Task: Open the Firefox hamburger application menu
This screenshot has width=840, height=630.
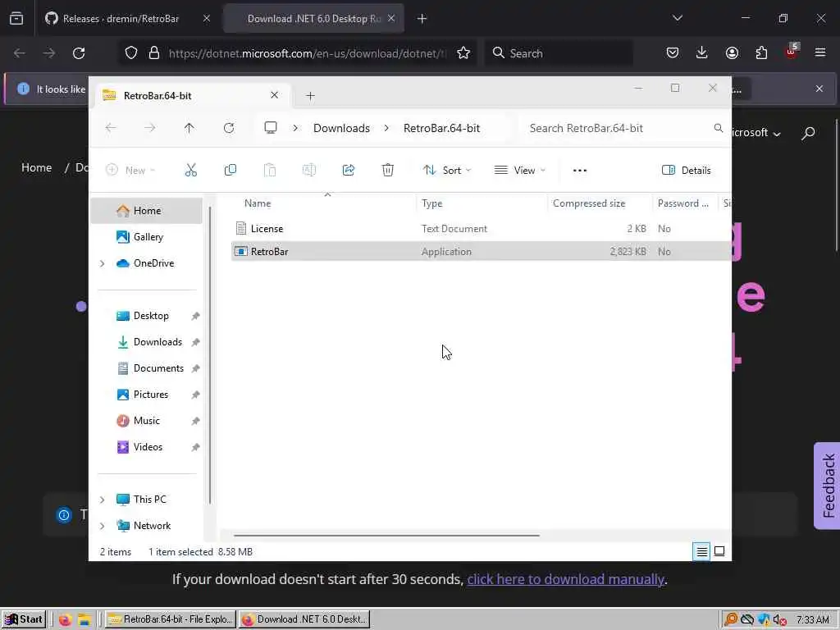Action: (820, 52)
